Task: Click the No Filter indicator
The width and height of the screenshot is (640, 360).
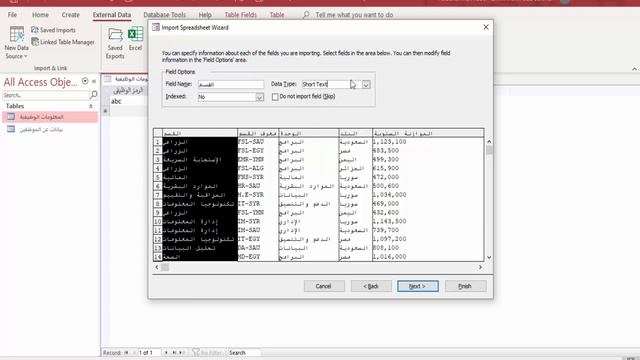Action: click(x=207, y=352)
